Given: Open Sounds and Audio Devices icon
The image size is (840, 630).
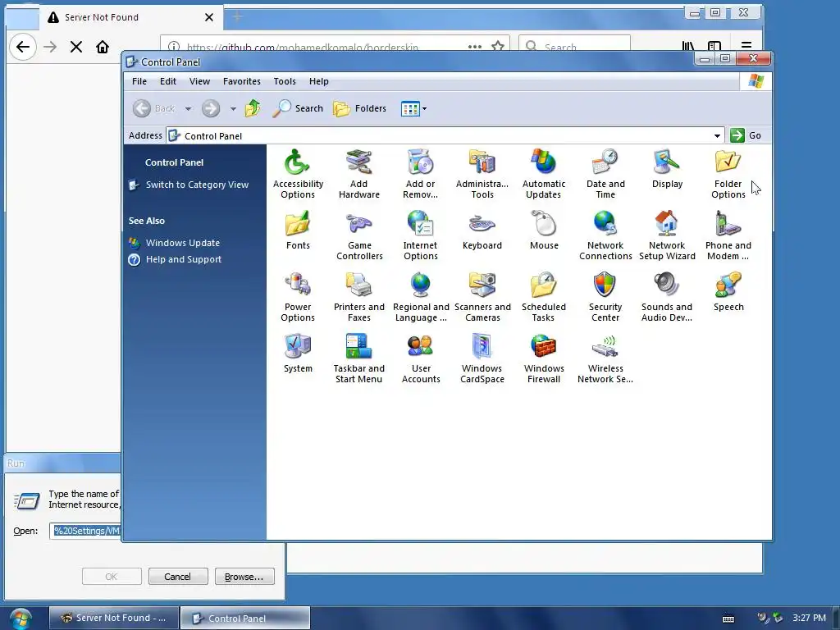Looking at the screenshot, I should point(667,297).
